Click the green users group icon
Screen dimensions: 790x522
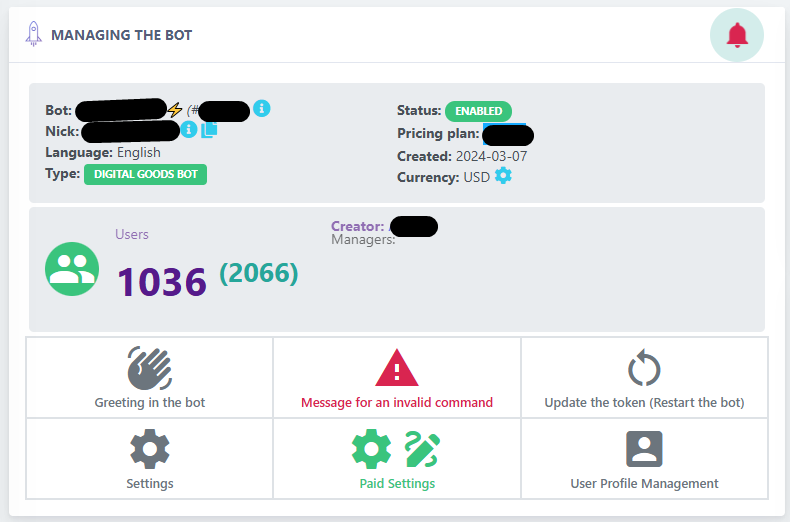pyautogui.click(x=72, y=269)
